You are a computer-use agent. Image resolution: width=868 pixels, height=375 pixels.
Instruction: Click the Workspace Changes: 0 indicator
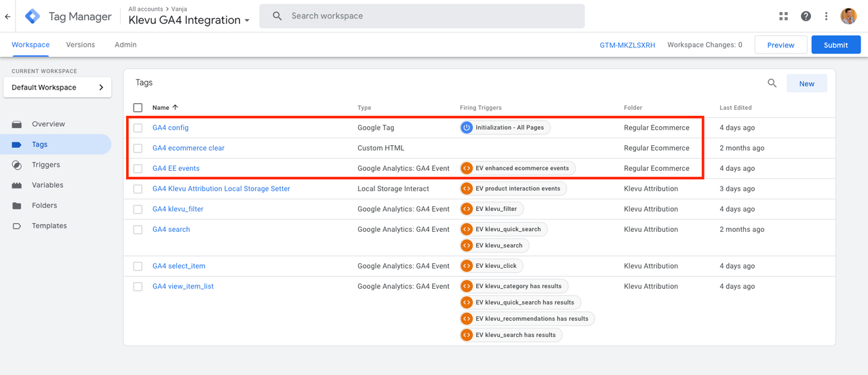[x=705, y=45]
